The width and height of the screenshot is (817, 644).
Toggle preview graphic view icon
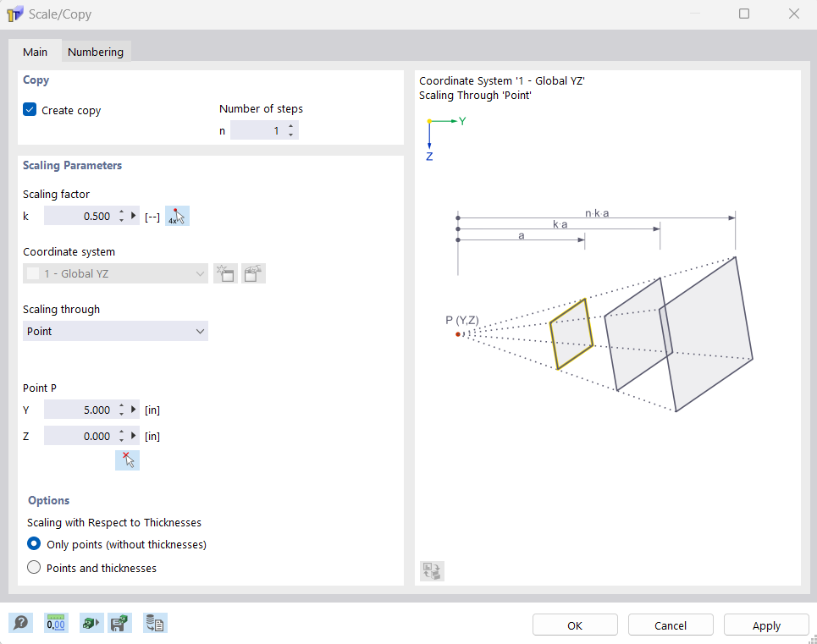tap(432, 571)
